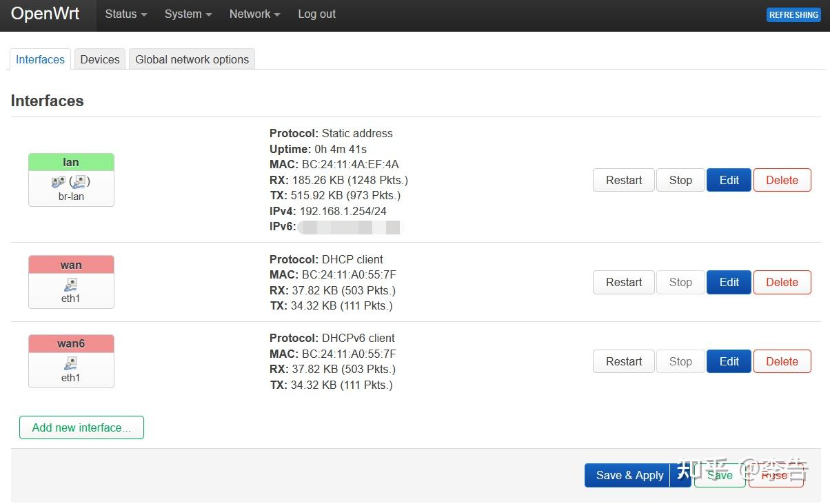
Task: Delete the wan6 interface
Action: [x=782, y=361]
